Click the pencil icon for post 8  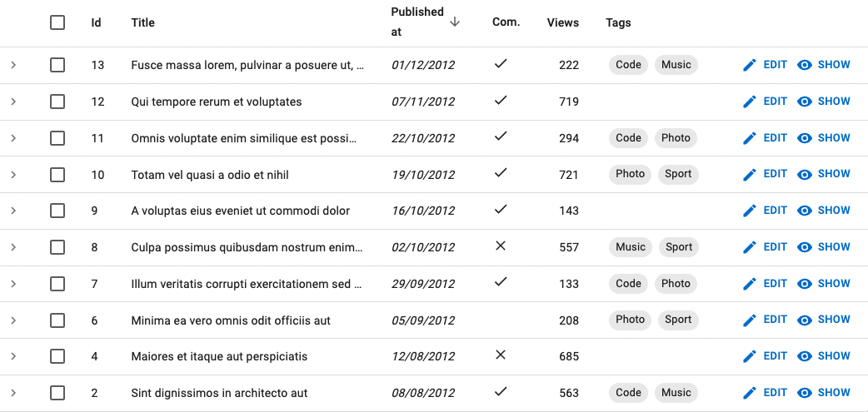click(x=750, y=247)
